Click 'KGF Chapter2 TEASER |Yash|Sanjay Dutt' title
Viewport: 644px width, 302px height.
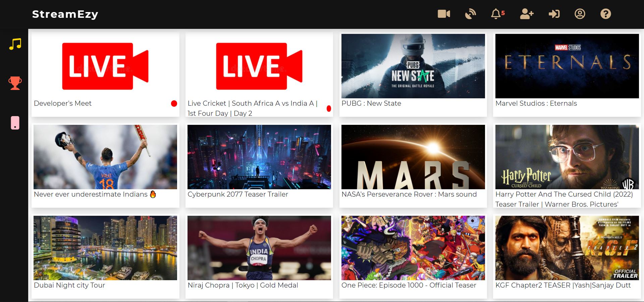(x=563, y=285)
